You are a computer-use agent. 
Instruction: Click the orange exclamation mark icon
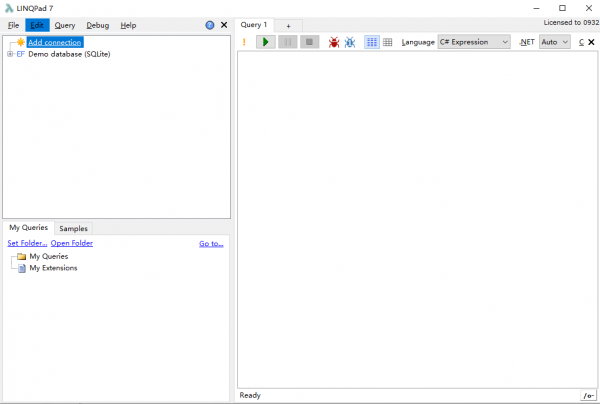(x=244, y=42)
